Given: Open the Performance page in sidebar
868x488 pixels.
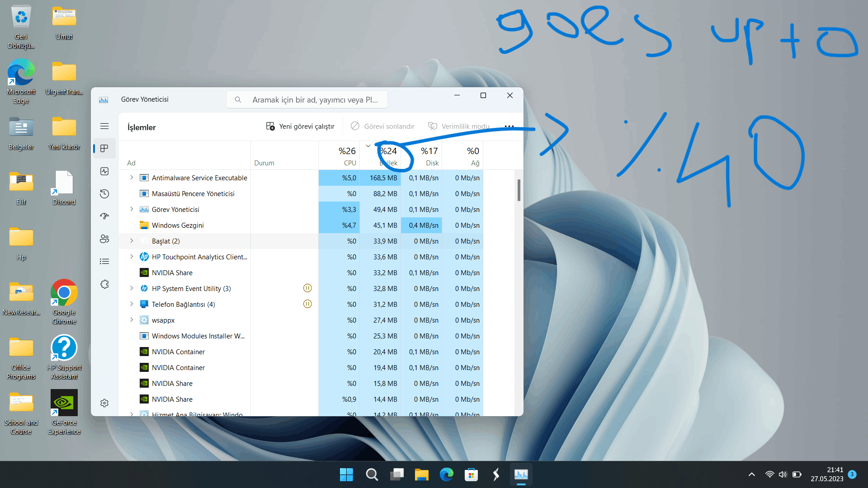Looking at the screenshot, I should 104,171.
